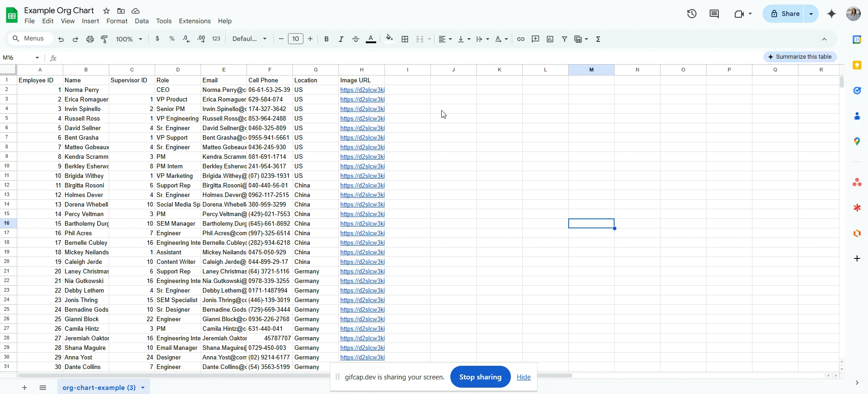The height and width of the screenshot is (394, 868).
Task: Open the Format menu
Action: click(117, 21)
